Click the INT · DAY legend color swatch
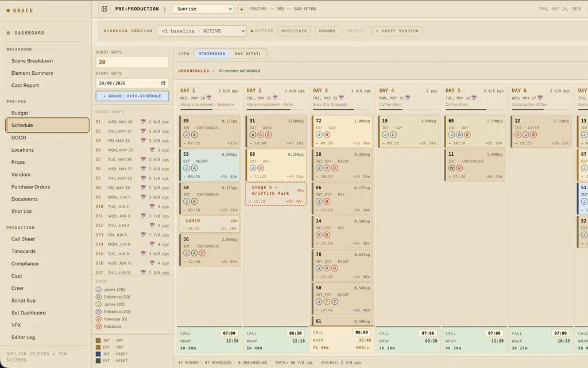The image size is (588, 368). pyautogui.click(x=98, y=340)
